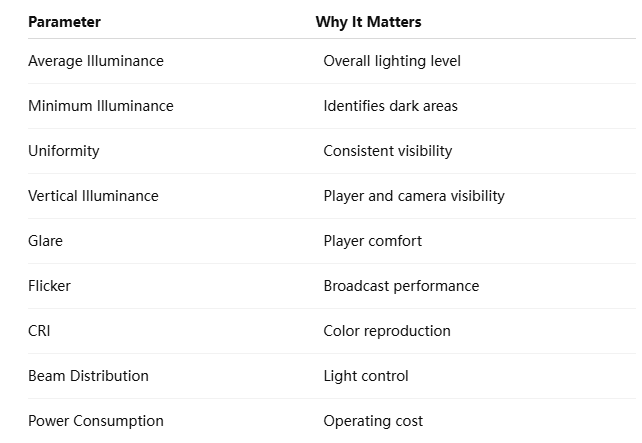Select the CRI parameter cell
The width and height of the screenshot is (642, 443).
[39, 331]
